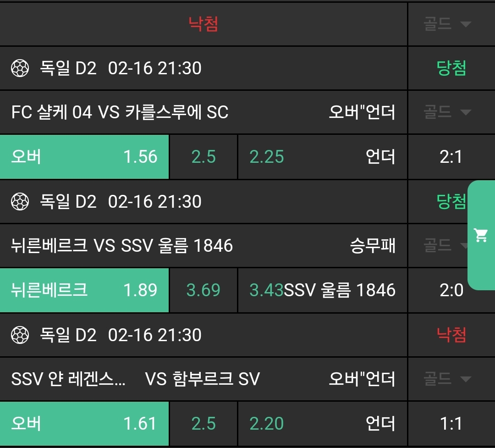Image resolution: width=495 pixels, height=448 pixels.
Task: Click the soccer ball icon above SSV 얀 레겐스 match
Action: pyautogui.click(x=20, y=335)
